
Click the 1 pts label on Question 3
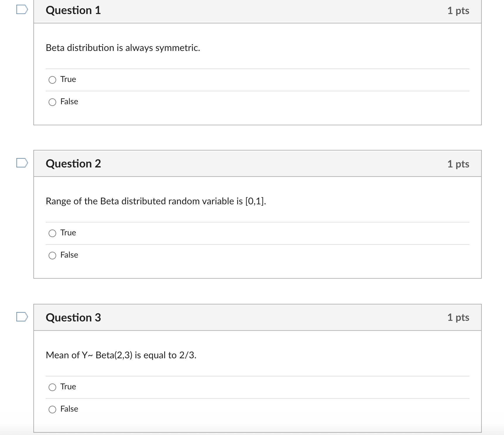(x=458, y=317)
